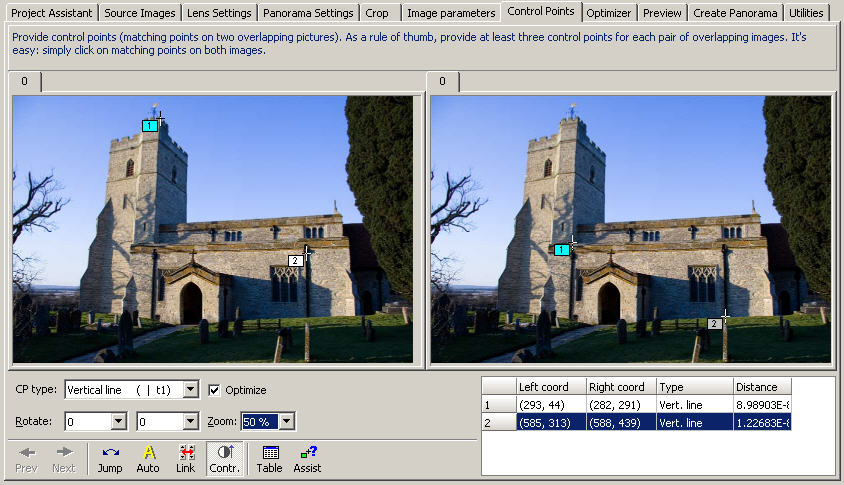This screenshot has height=485, width=844.
Task: Click the right church image
Action: (x=631, y=229)
